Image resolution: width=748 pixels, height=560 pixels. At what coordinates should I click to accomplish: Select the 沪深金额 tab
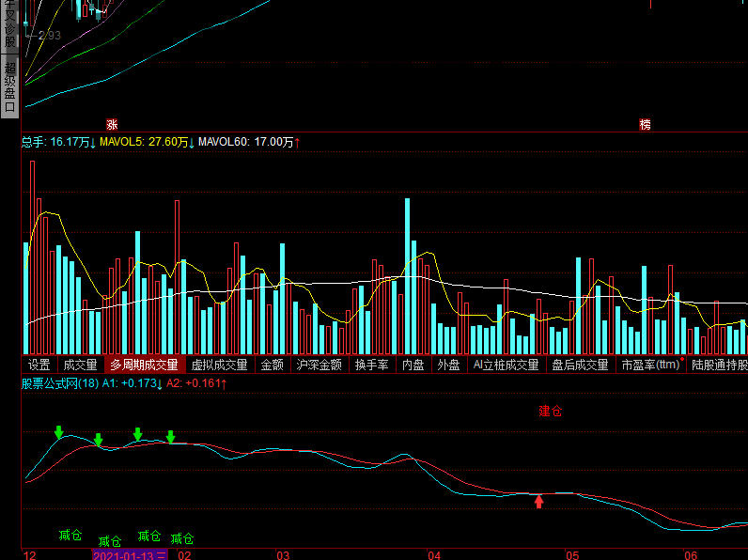click(x=319, y=365)
